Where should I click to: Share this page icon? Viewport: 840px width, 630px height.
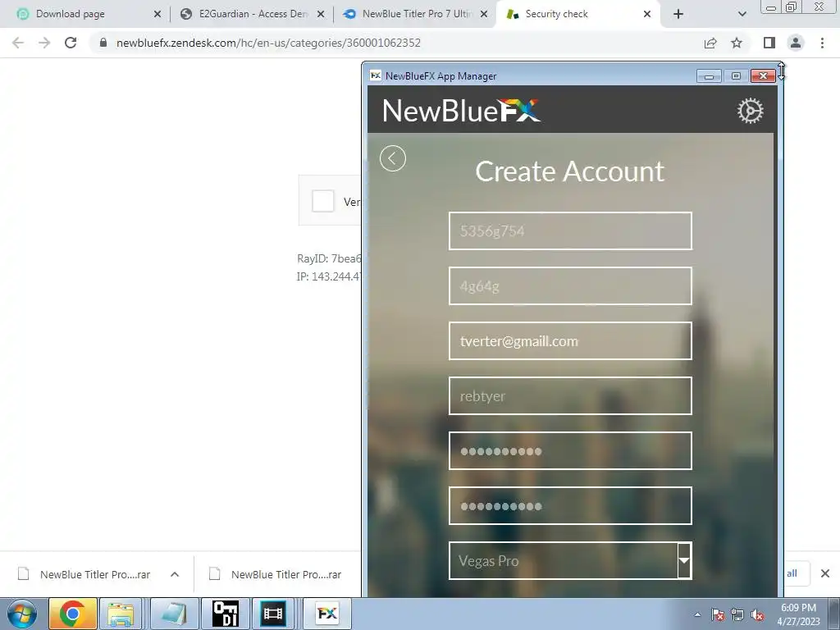pyautogui.click(x=710, y=43)
